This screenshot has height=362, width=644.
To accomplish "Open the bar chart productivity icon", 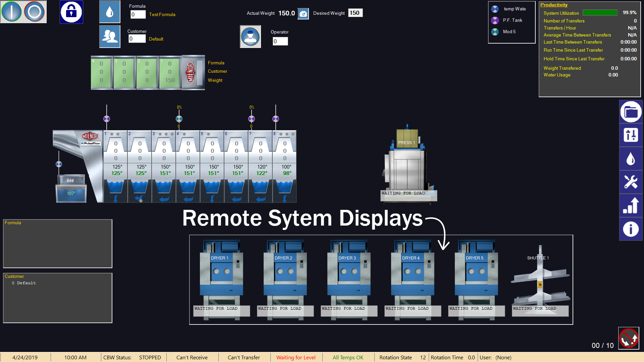I will coord(631,205).
